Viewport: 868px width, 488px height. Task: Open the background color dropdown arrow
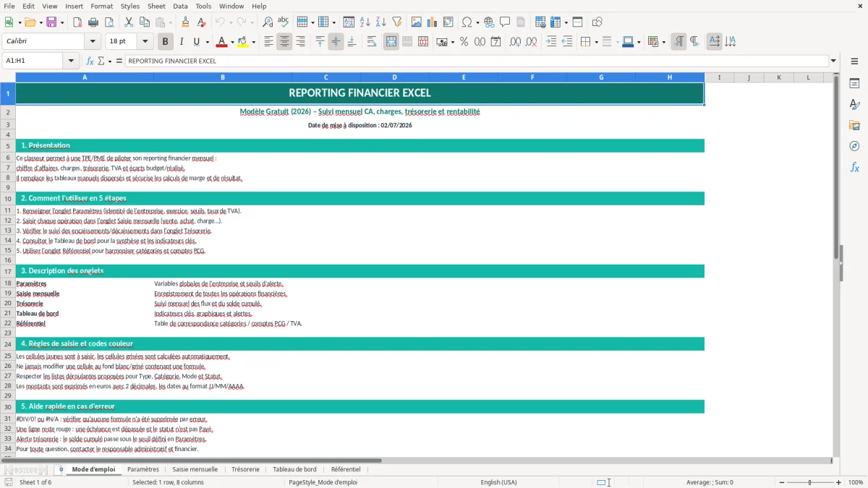pyautogui.click(x=253, y=42)
